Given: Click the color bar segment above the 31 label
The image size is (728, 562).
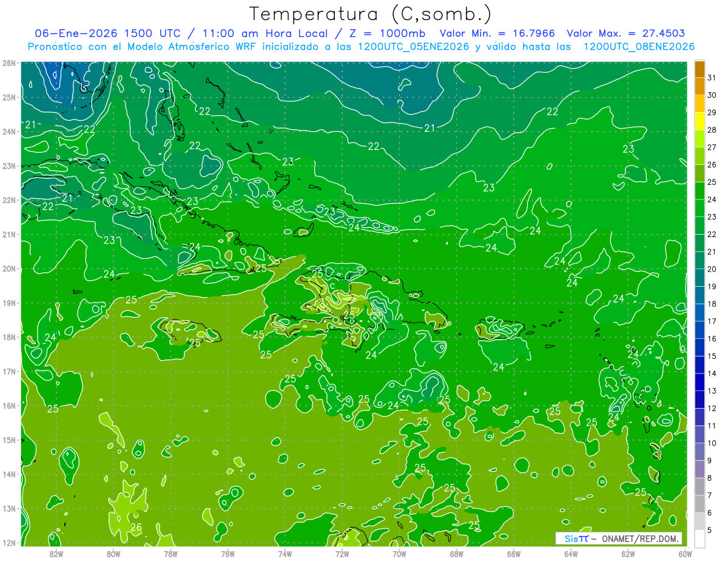Looking at the screenshot, I should pyautogui.click(x=699, y=69).
